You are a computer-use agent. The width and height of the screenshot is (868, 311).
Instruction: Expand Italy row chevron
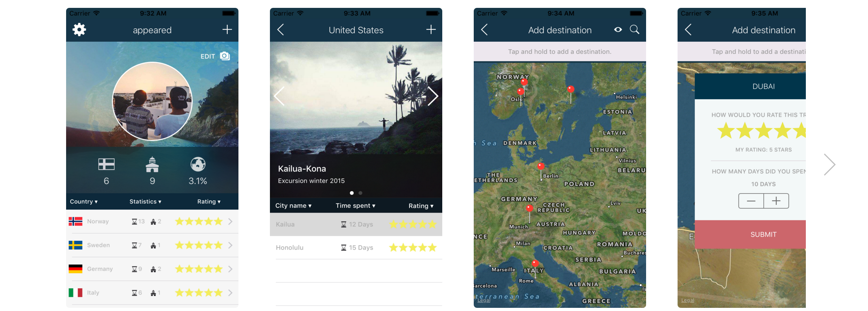pyautogui.click(x=230, y=292)
